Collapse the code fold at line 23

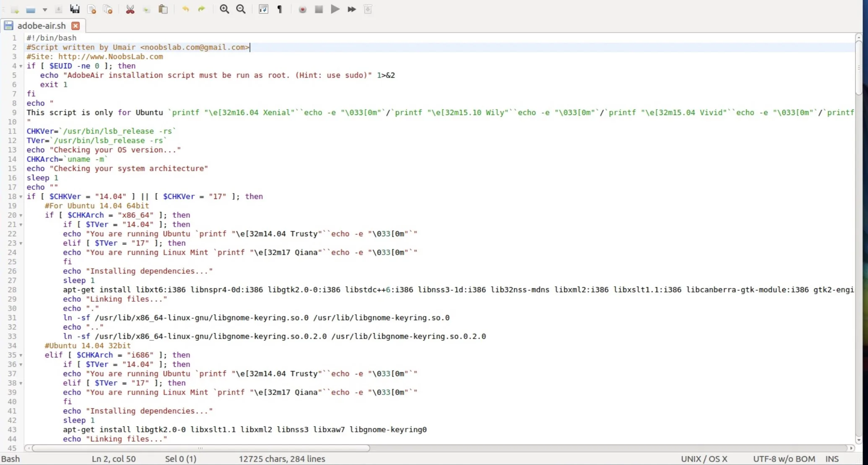(21, 243)
